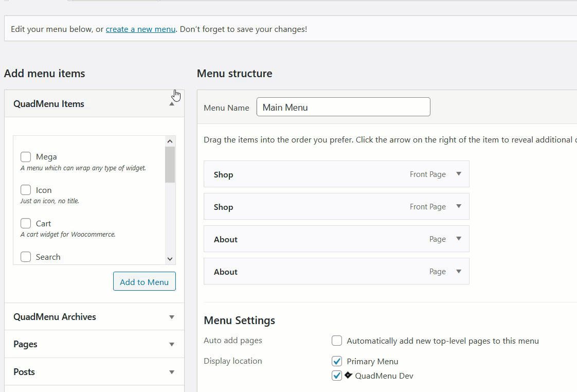Expand the first About Page item
Viewport: 577px width, 392px height.
pyautogui.click(x=459, y=239)
